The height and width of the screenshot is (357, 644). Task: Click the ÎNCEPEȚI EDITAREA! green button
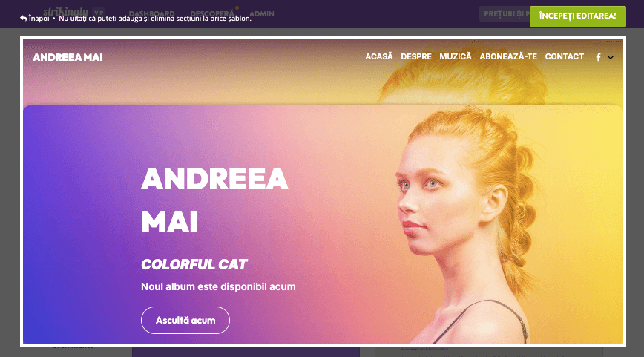(x=577, y=16)
